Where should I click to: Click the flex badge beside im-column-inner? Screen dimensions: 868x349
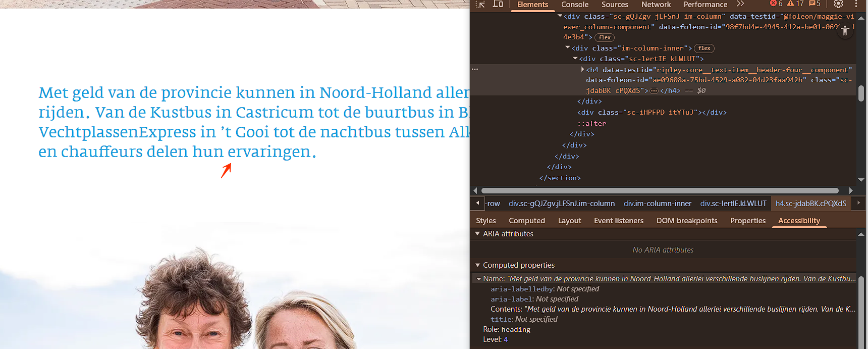click(x=704, y=48)
